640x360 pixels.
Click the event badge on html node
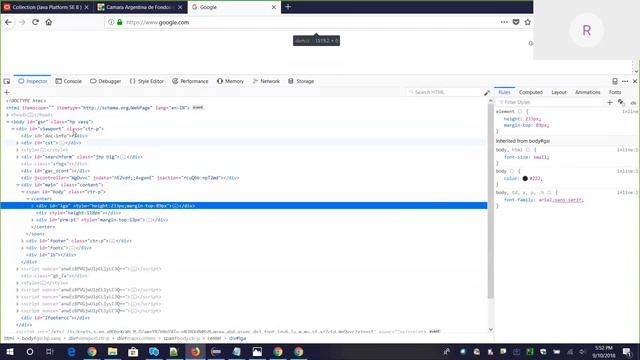[198, 108]
